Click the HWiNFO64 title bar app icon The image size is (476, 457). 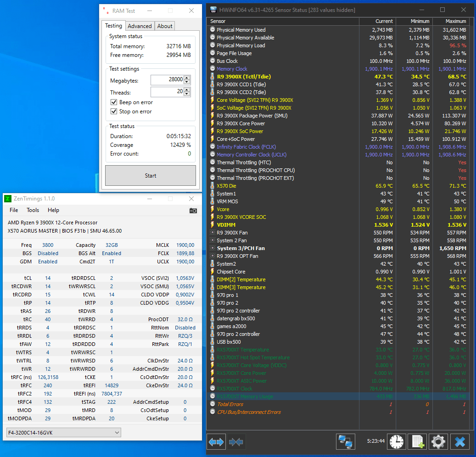coord(213,10)
